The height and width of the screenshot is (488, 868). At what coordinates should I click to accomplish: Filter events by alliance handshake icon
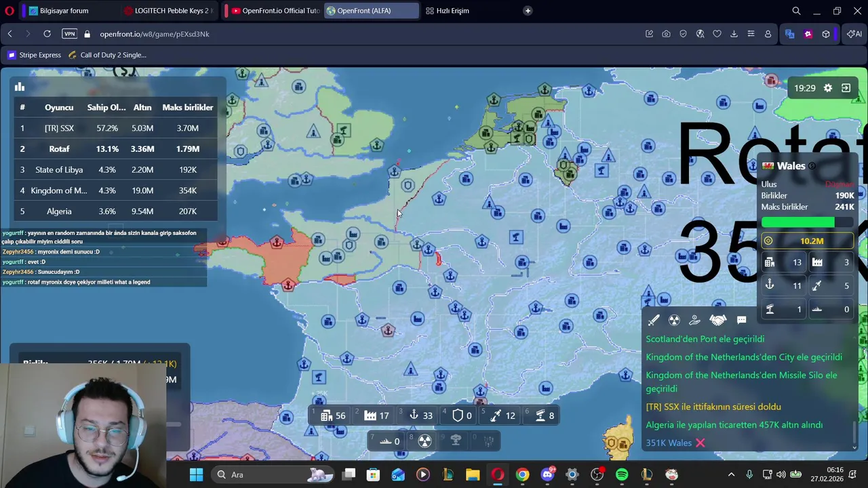(717, 320)
